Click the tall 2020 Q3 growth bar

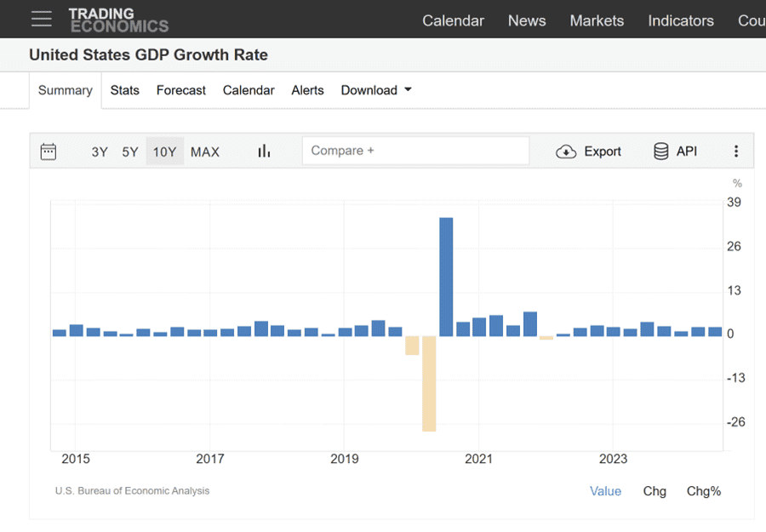click(446, 277)
